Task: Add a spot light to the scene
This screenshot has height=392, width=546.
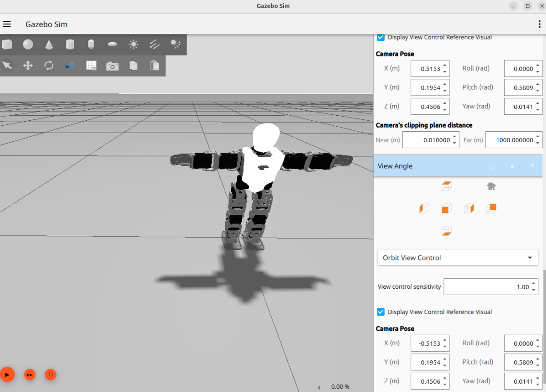Action: point(176,44)
